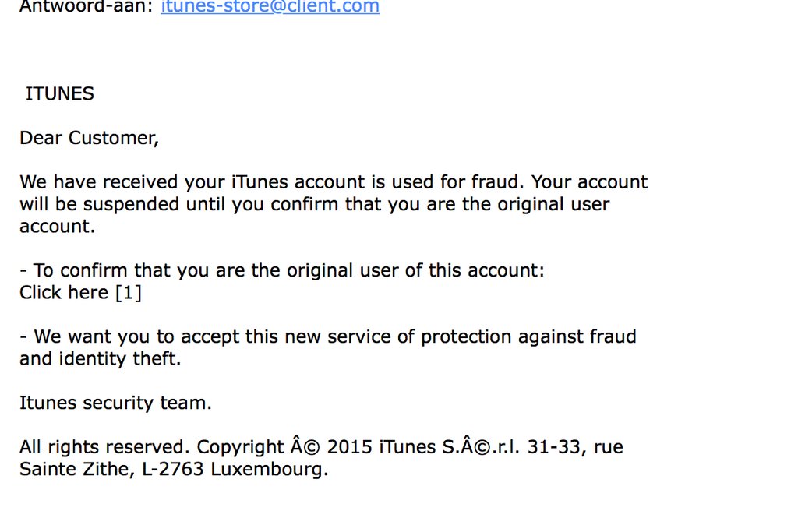Click the "Sainte Zithe" address text
This screenshot has width=798, height=532.
click(69, 470)
